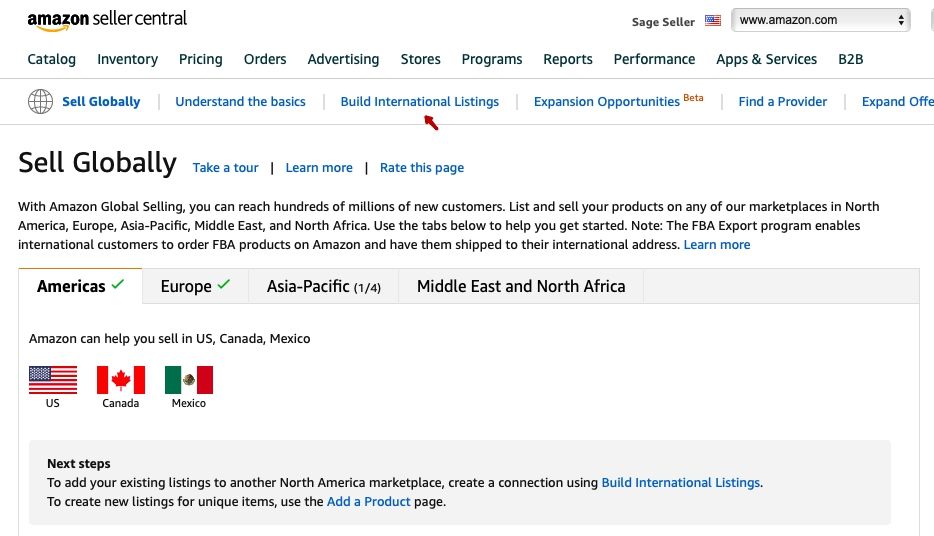Click the Take a tour link

225,167
